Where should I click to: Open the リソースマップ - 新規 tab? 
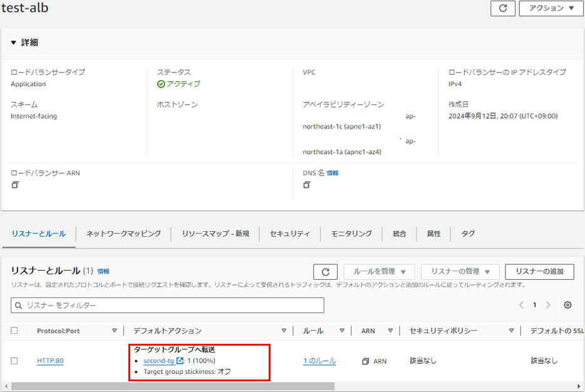[215, 234]
